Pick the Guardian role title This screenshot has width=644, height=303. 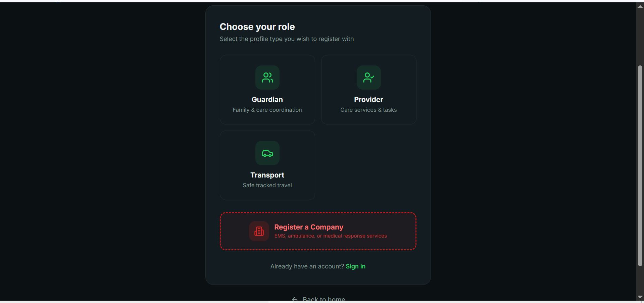(267, 100)
